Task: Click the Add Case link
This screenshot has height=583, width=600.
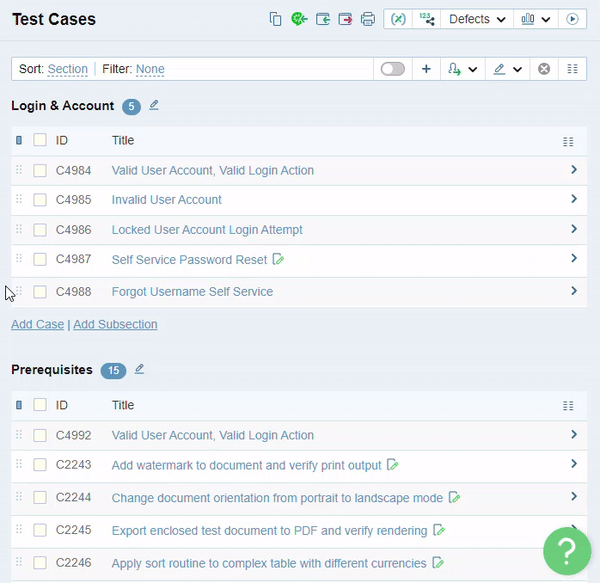Action: tap(37, 324)
